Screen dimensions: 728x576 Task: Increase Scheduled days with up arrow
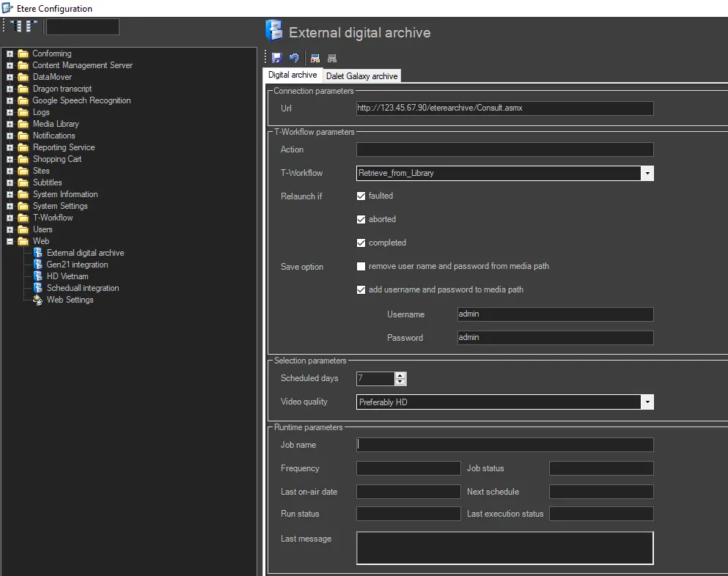[x=400, y=375]
